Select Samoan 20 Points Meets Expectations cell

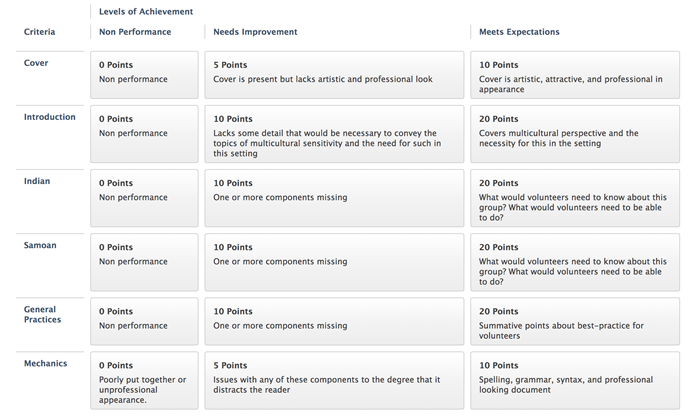(581, 263)
